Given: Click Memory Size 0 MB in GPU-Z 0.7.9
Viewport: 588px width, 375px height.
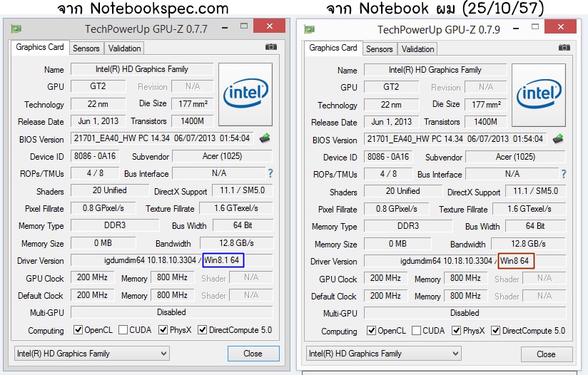Looking at the screenshot, I should click(397, 244).
